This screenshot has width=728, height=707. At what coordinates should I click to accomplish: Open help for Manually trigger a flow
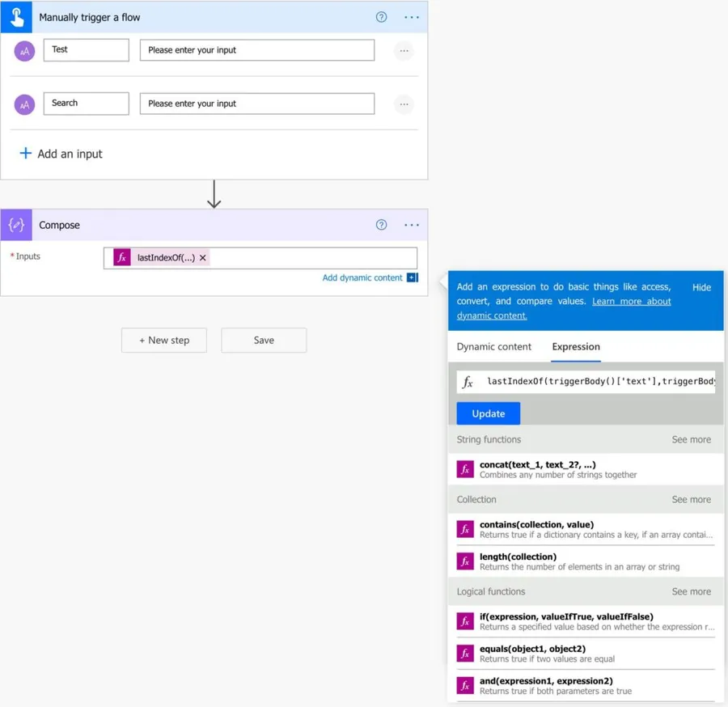tap(381, 17)
